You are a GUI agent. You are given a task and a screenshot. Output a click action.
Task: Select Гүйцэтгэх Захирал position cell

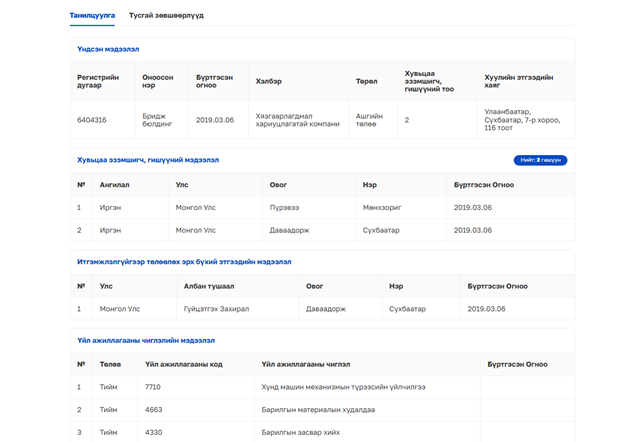click(216, 309)
